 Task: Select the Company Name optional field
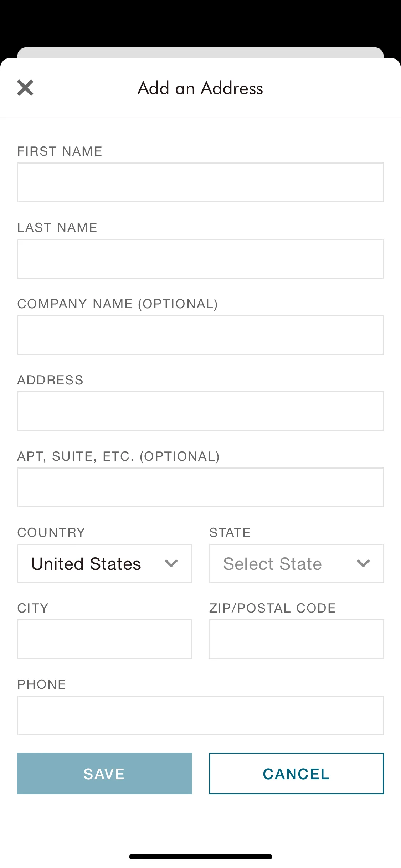(200, 335)
